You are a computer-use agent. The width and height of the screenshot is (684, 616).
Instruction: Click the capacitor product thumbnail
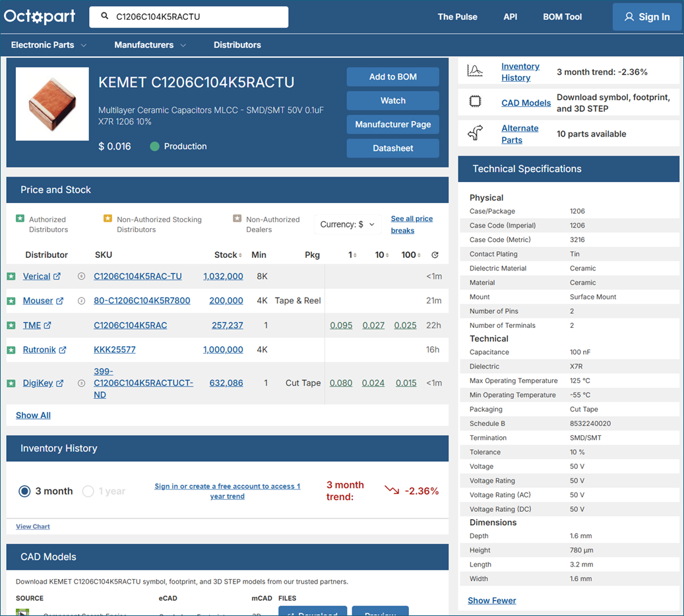click(x=52, y=104)
